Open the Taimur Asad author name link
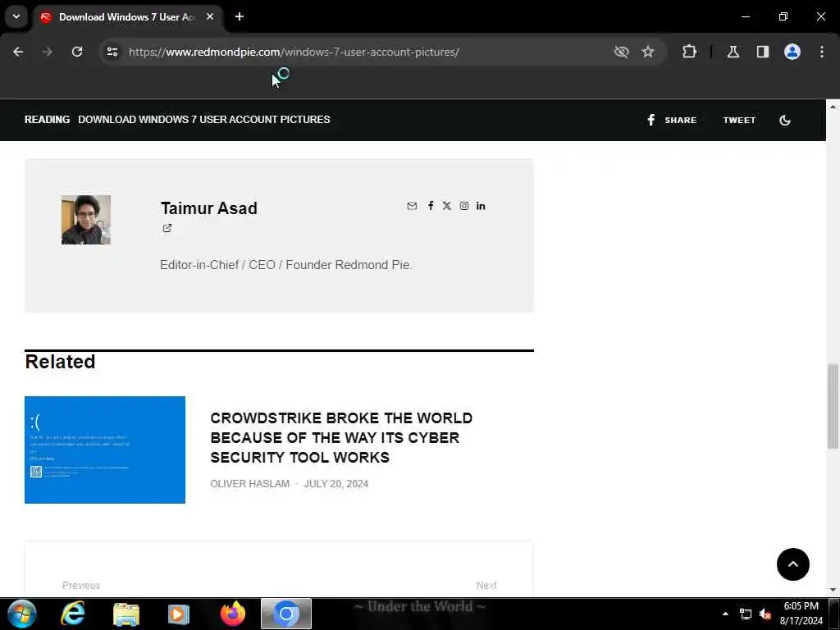This screenshot has height=630, width=840. click(209, 208)
